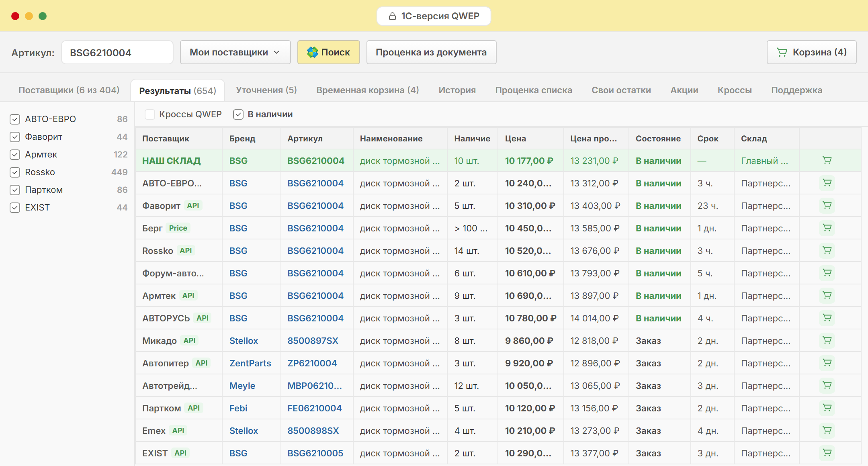Click Stellox brand in Микадо row
This screenshot has width=868, height=466.
(244, 341)
